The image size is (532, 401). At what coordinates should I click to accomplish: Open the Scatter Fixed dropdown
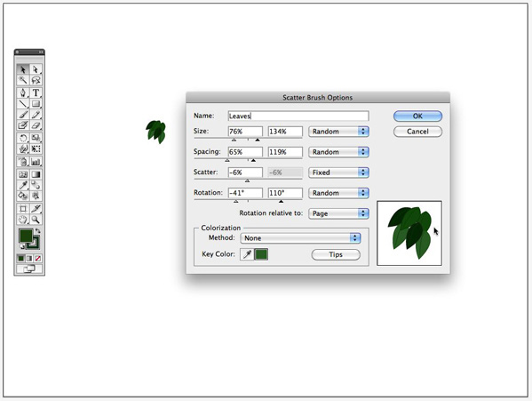click(x=338, y=172)
